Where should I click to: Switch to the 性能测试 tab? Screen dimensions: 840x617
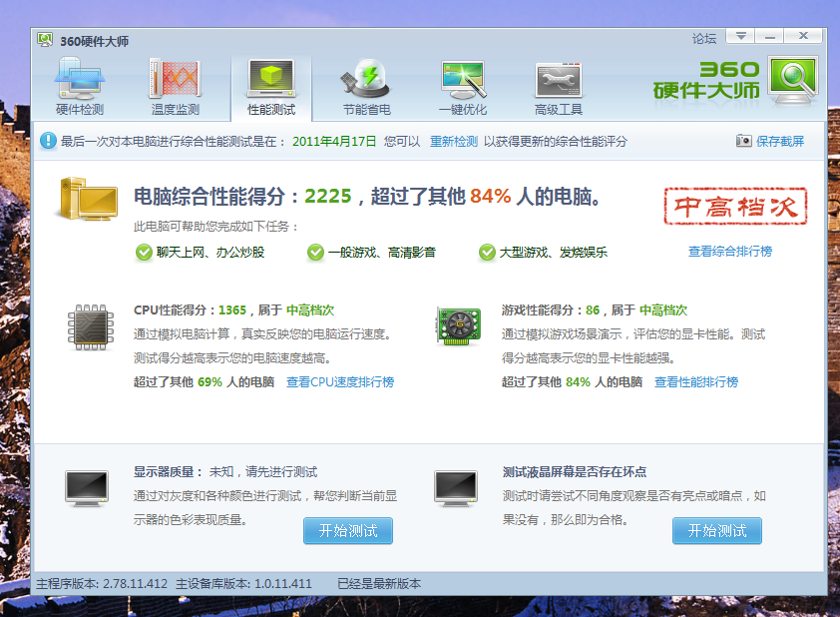pyautogui.click(x=270, y=88)
